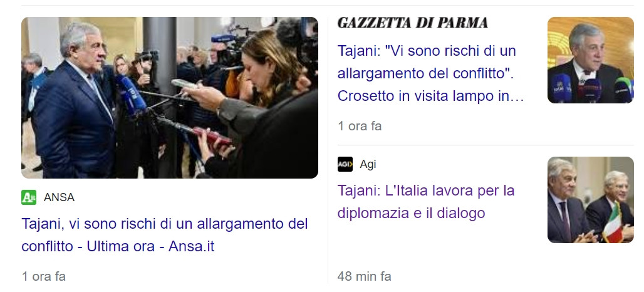Open Agi article thumbnail with Italian flag
The width and height of the screenshot is (644, 292).
click(591, 200)
